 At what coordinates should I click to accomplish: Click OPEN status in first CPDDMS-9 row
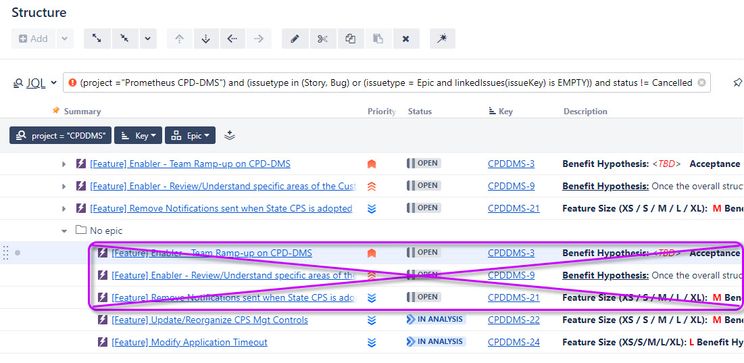tap(423, 186)
